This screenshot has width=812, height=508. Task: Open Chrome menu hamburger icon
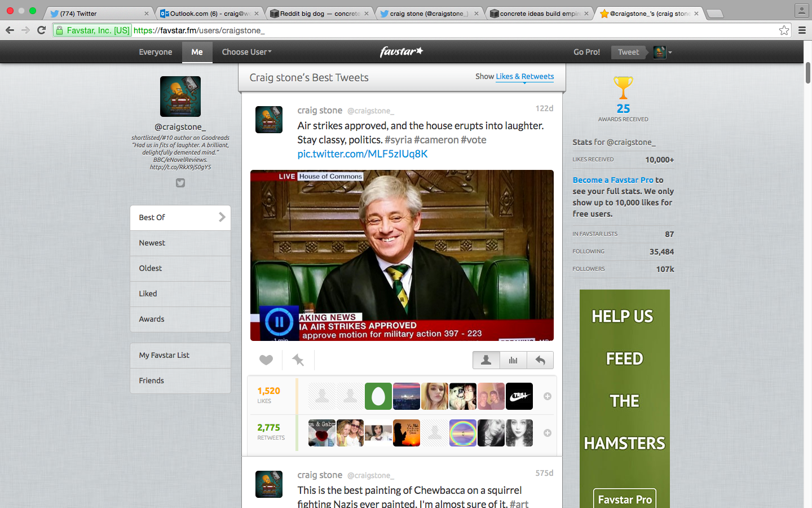click(802, 30)
